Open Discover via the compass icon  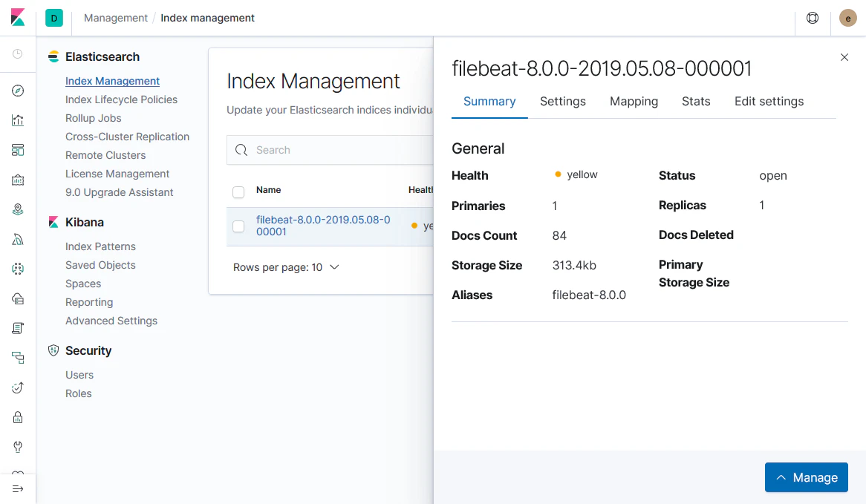click(x=18, y=91)
